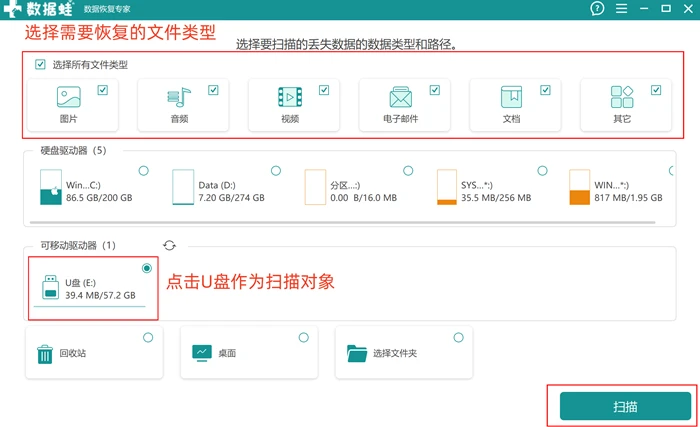Click the 扫描 scan button
Screen dimensions: 700x427
click(625, 406)
